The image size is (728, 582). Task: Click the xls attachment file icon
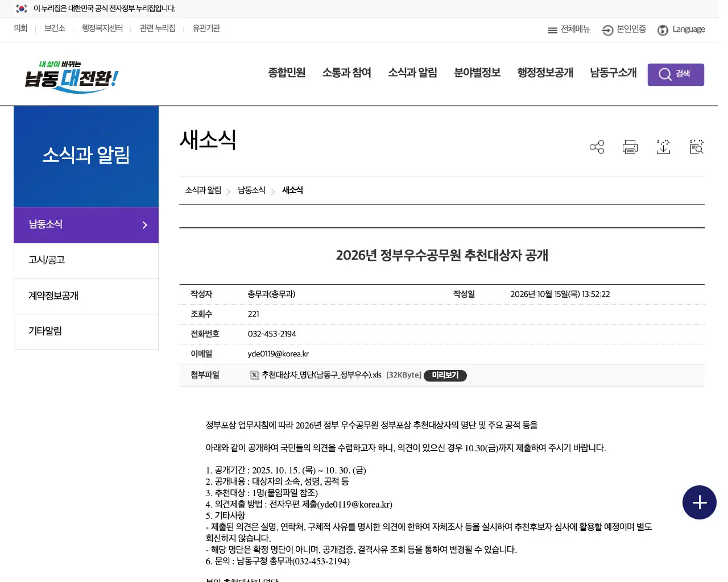[255, 375]
